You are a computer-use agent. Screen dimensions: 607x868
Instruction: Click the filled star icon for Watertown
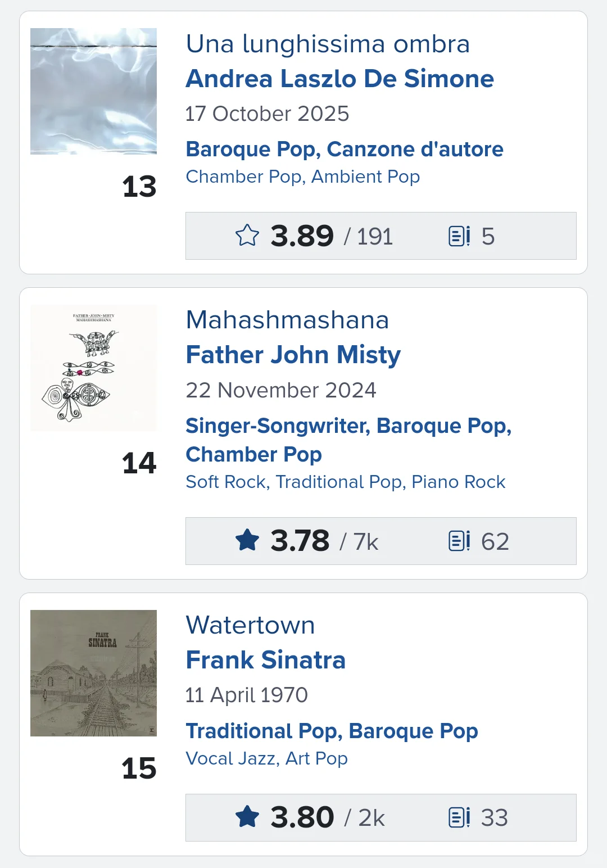tap(247, 817)
